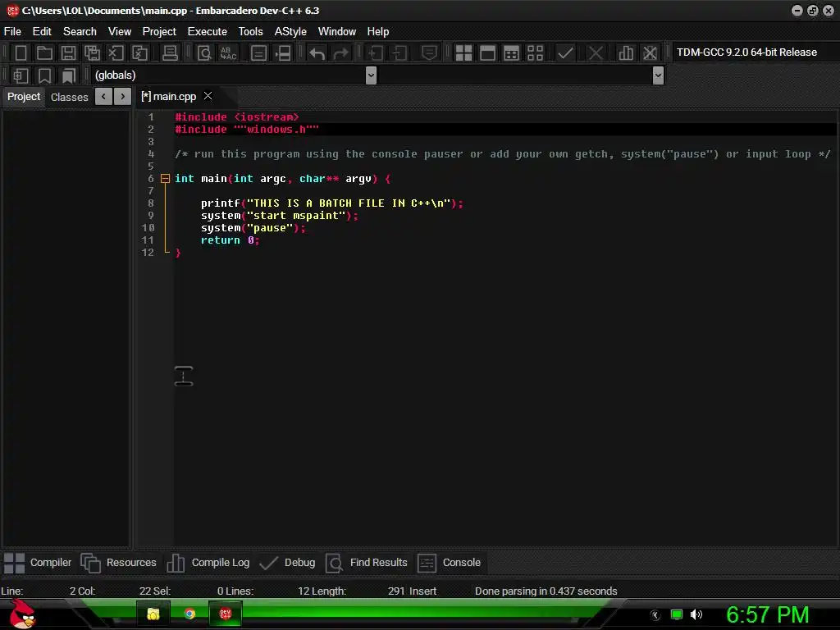Open the Project menu
Screen dimensions: 840x630
pyautogui.click(x=159, y=32)
